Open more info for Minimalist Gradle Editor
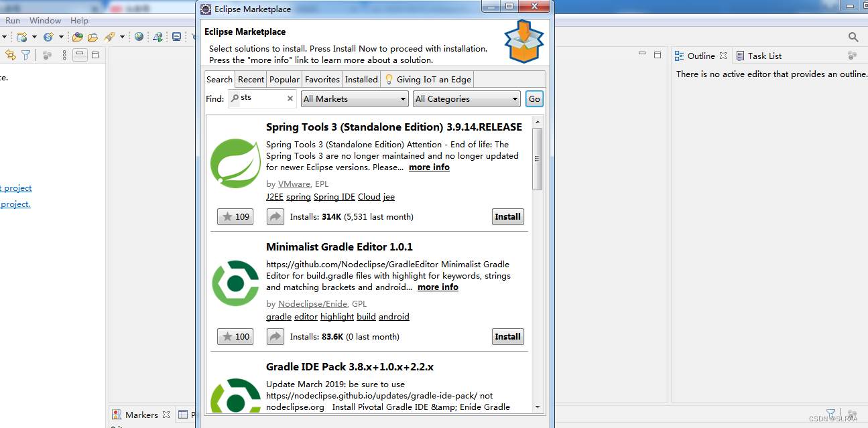The height and width of the screenshot is (428, 868). 438,287
